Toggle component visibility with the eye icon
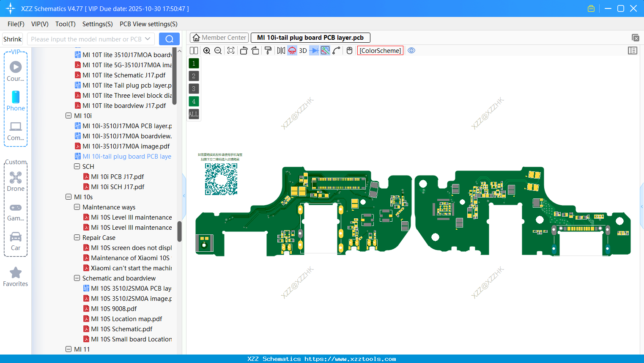The image size is (644, 363). 411,50
